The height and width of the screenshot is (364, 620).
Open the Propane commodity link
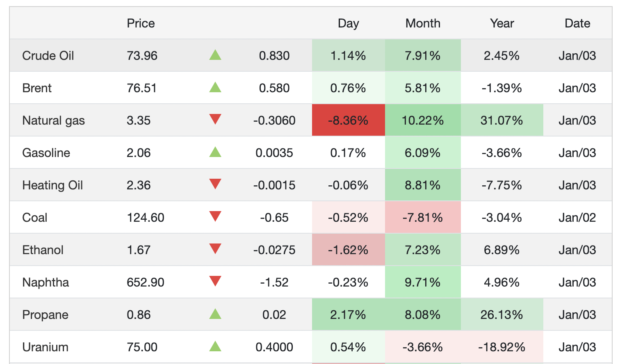click(45, 315)
